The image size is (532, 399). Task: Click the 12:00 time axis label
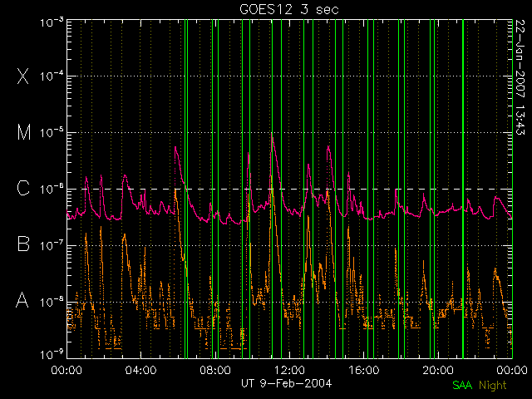[289, 370]
